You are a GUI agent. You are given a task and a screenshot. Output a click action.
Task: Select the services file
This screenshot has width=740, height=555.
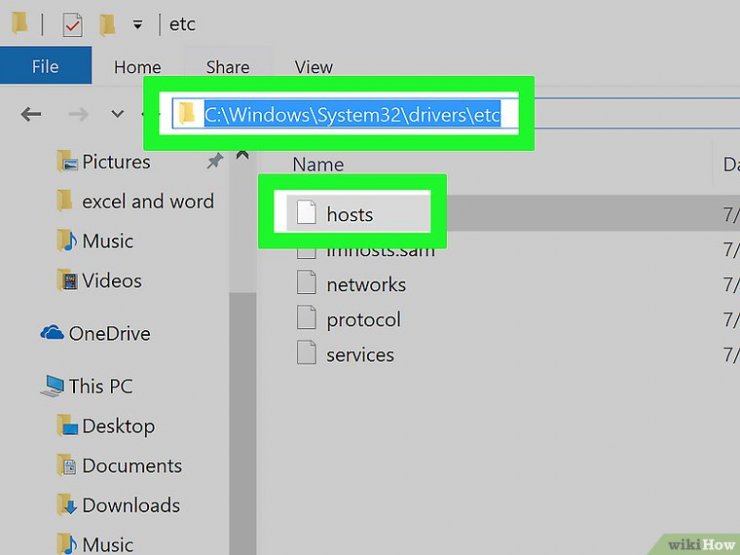tap(360, 354)
